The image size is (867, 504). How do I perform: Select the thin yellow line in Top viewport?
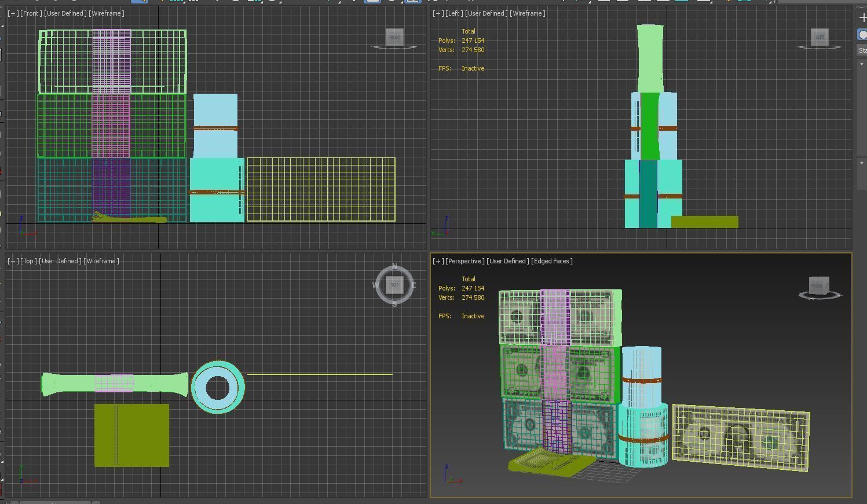pos(320,374)
